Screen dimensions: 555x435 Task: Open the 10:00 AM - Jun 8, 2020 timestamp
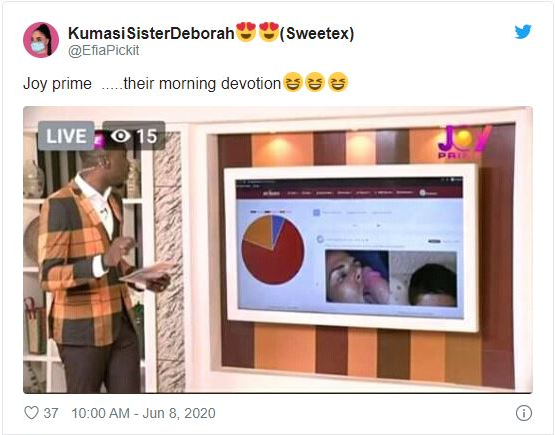(x=143, y=413)
